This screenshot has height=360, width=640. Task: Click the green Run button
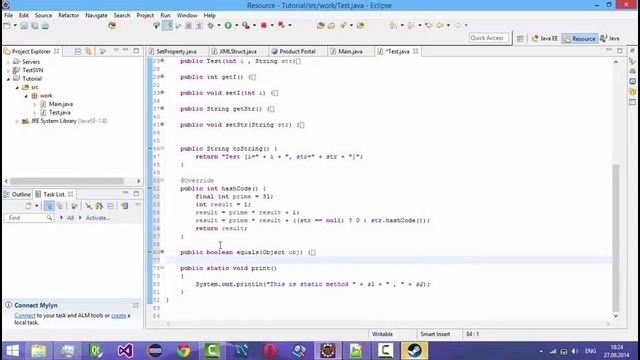pos(228,25)
